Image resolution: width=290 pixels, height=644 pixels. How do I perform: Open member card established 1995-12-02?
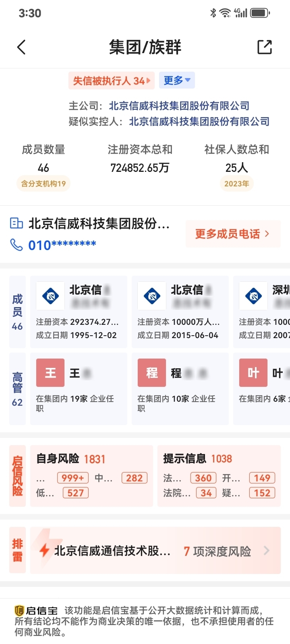click(79, 312)
